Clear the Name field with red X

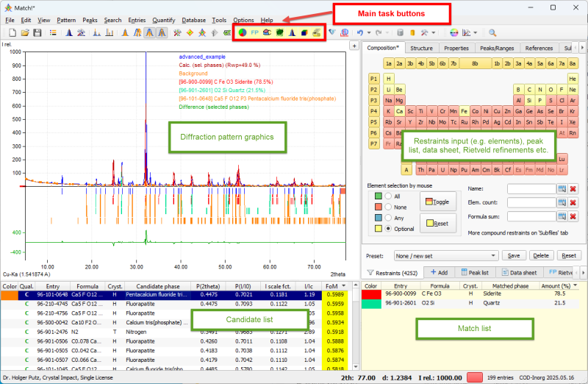click(573, 189)
